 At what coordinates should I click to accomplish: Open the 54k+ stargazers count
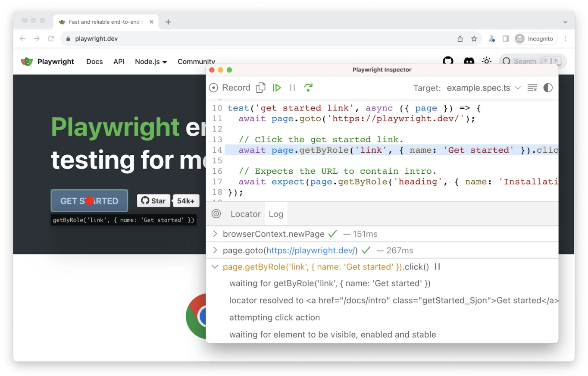click(x=186, y=201)
